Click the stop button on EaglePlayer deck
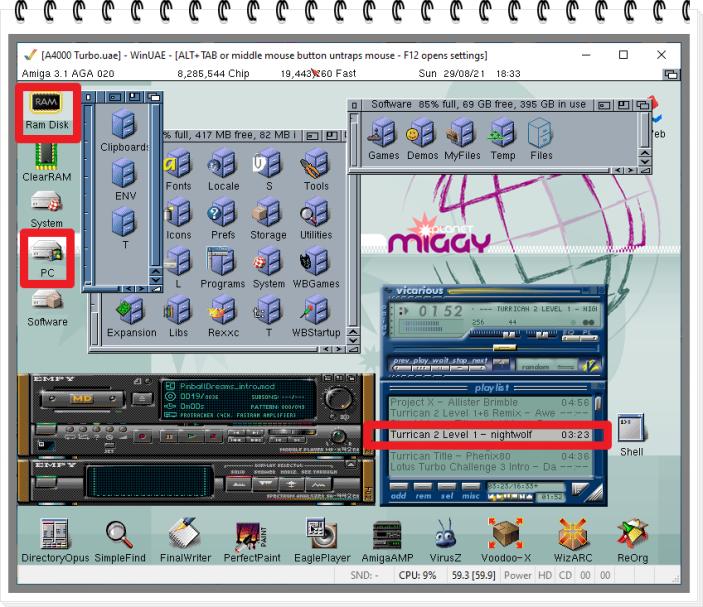 click(213, 435)
